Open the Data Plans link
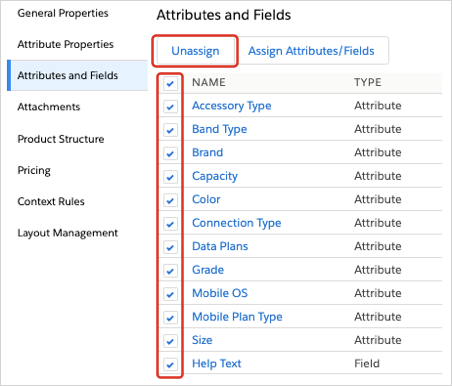Viewport: 452px width, 386px height. click(x=220, y=246)
